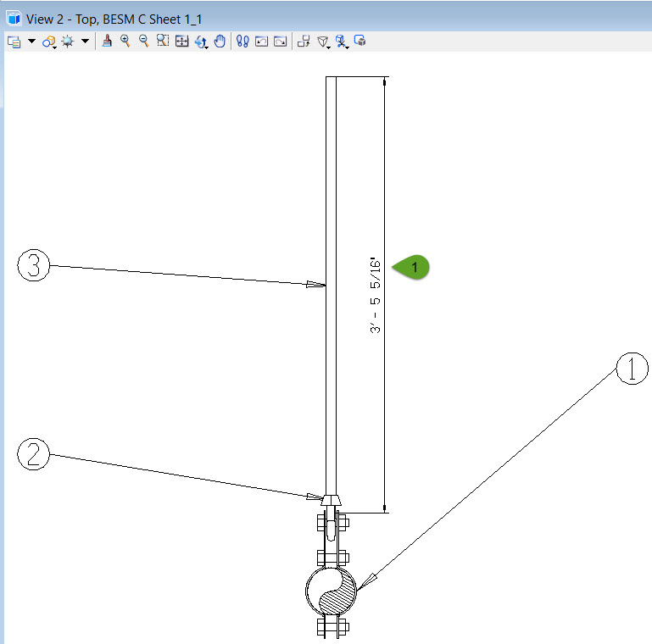The width and height of the screenshot is (652, 644).
Task: Expand the dropdown arrow next to View Attributes
Action: (31, 42)
